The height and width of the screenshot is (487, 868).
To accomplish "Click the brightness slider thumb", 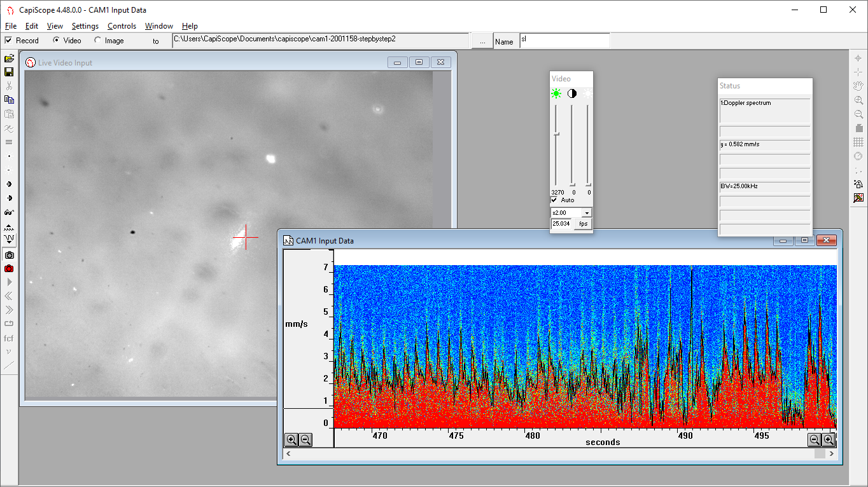I will [x=557, y=134].
